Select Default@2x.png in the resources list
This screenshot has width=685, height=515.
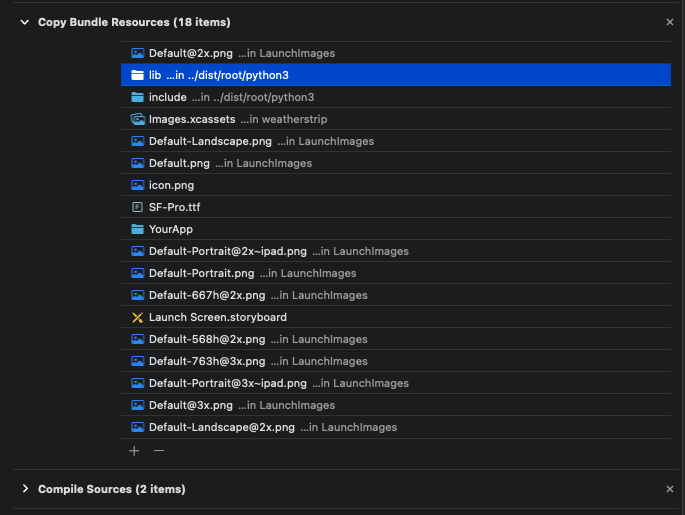pyautogui.click(x=396, y=53)
